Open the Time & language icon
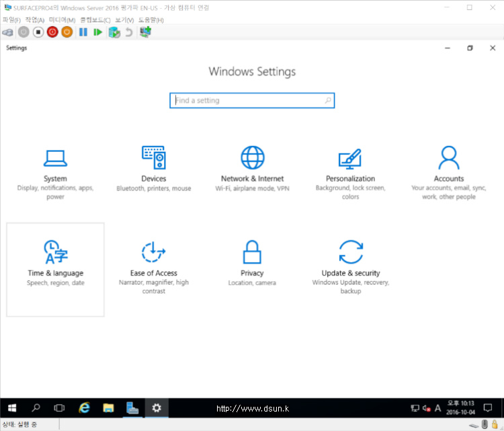504x431 pixels. (56, 252)
